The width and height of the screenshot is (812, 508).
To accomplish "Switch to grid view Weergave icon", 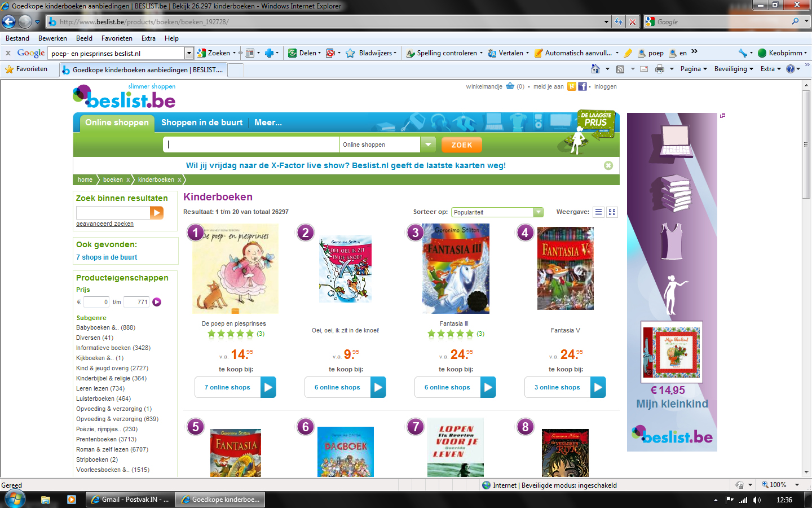I will pos(612,212).
